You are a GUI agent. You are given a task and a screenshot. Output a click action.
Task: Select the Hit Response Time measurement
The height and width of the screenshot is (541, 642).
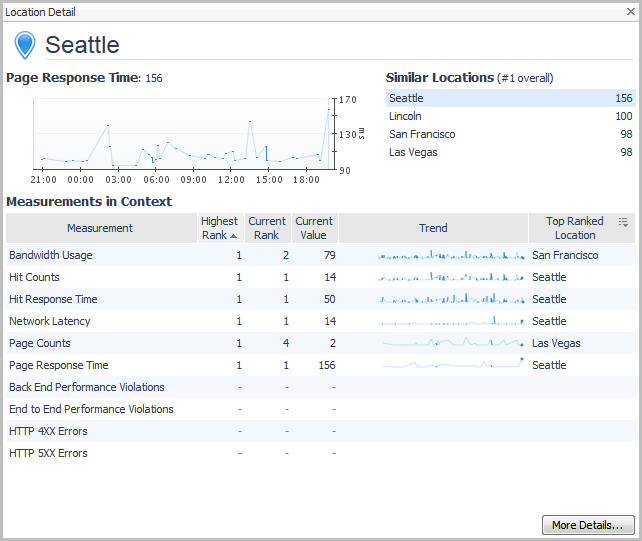click(53, 299)
